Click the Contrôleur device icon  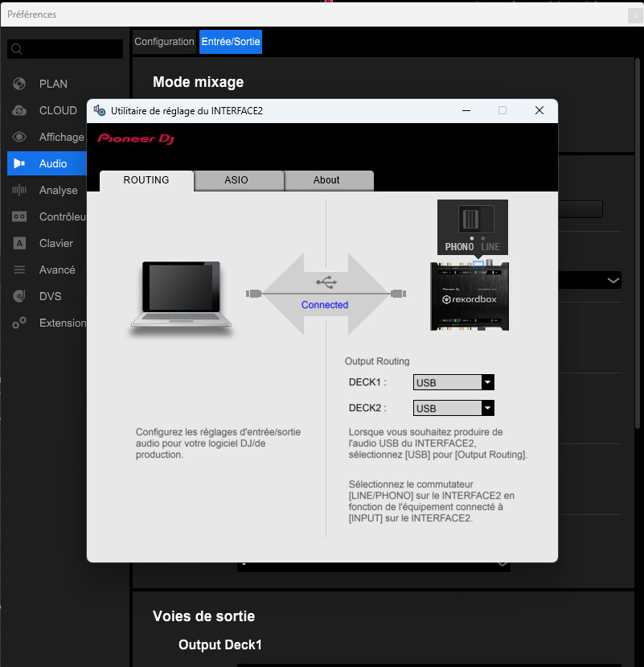pos(19,216)
